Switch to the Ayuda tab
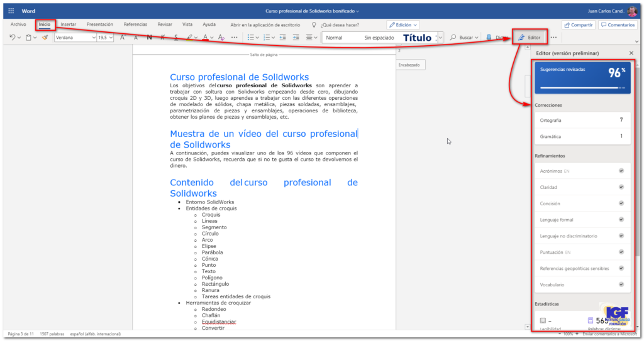 pos(209,24)
